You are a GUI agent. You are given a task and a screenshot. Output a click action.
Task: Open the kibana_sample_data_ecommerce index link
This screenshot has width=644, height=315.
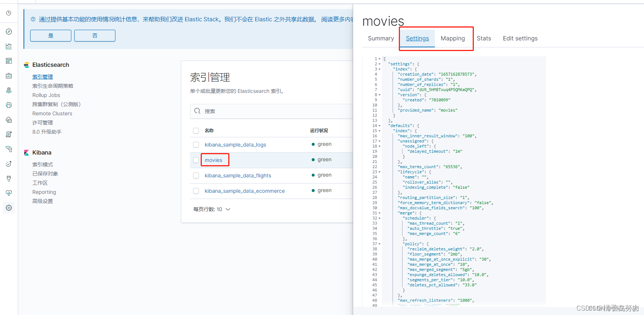click(x=245, y=191)
